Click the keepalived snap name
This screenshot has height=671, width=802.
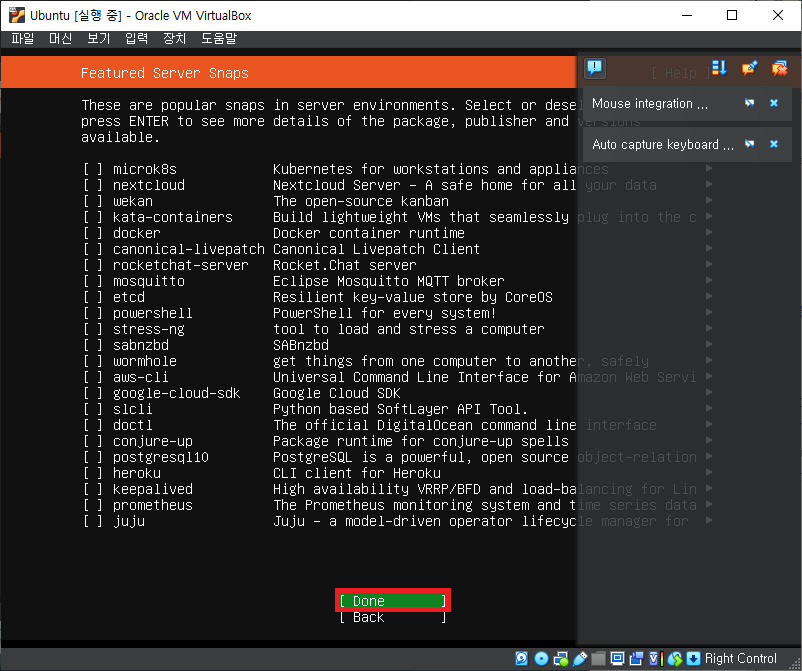(152, 489)
